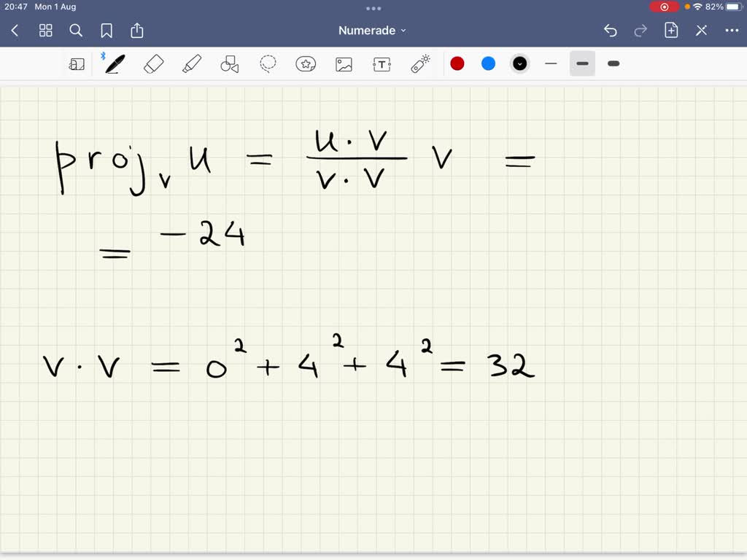Select the Shapes tool
The image size is (747, 560).
coord(230,64)
